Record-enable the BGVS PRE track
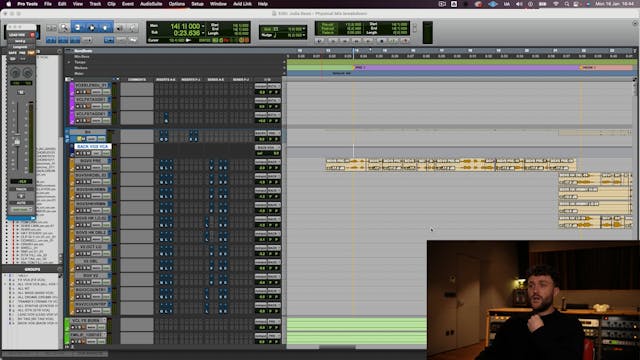 click(78, 168)
